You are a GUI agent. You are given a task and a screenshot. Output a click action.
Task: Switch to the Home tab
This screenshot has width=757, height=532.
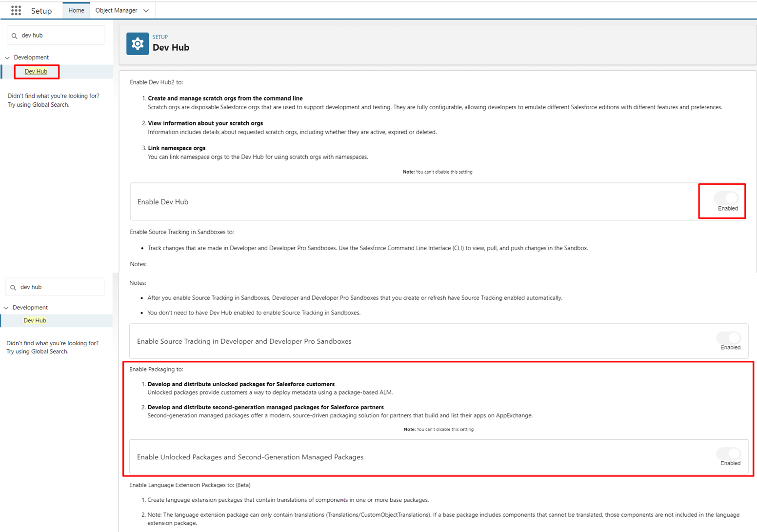[76, 10]
